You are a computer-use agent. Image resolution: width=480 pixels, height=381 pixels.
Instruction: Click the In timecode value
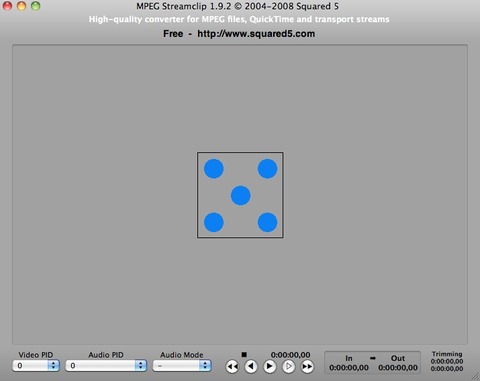click(349, 368)
